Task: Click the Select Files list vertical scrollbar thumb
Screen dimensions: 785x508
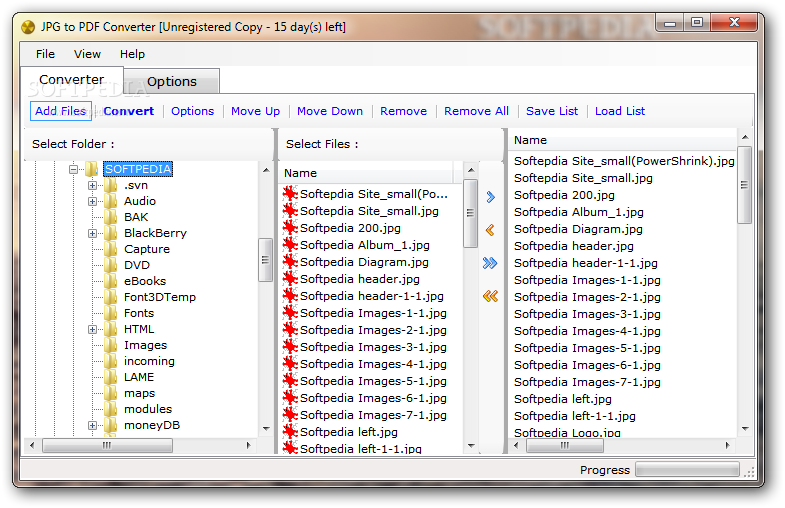Action: (x=470, y=213)
